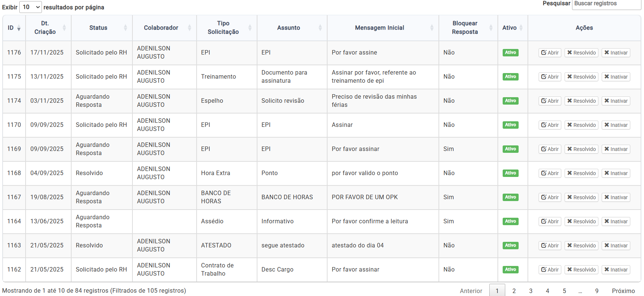Screen dimensions: 644x296
Task: Click the Ativo badge for request 1169
Action: point(510,149)
